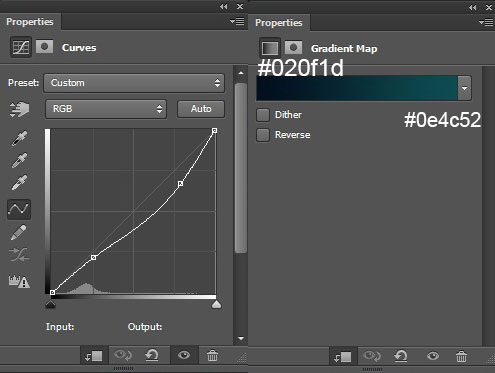Delete the Curves adjustment layer
495x373 pixels.
click(x=212, y=356)
